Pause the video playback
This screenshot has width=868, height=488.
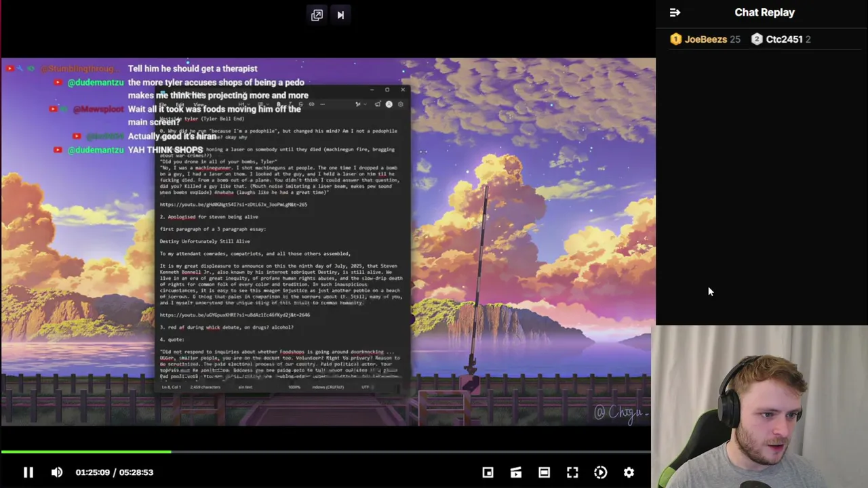pyautogui.click(x=28, y=472)
